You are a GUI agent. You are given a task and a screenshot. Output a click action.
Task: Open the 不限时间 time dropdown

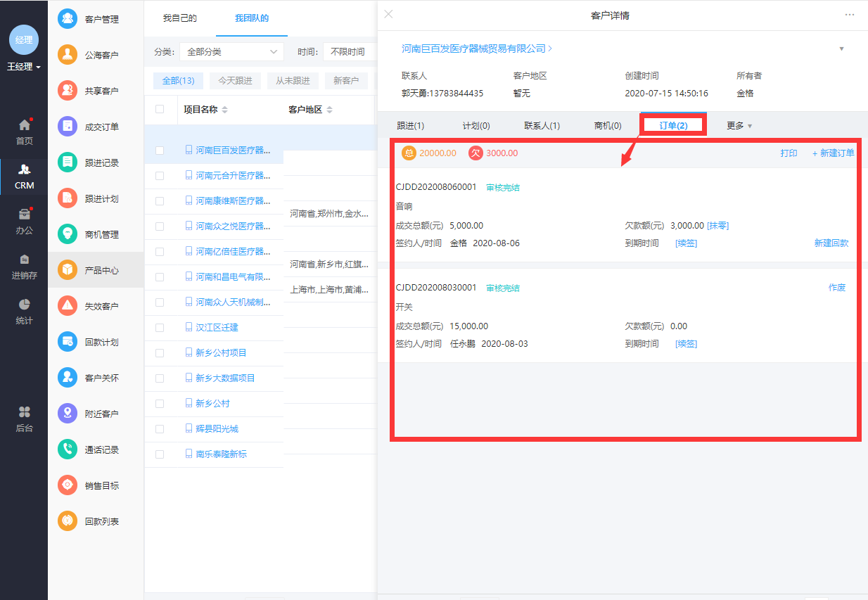tap(349, 52)
